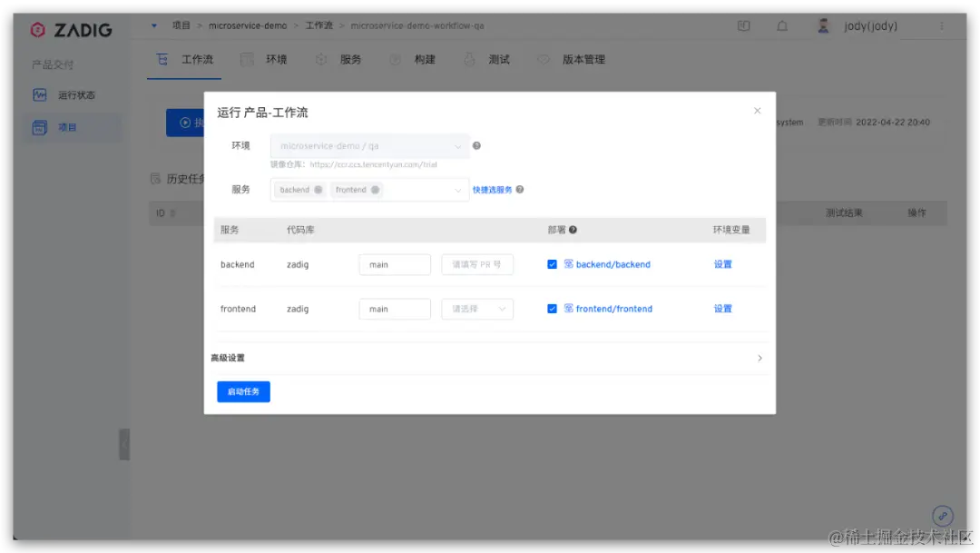Click the image registry URL text
Image resolution: width=980 pixels, height=553 pixels.
coord(373,164)
